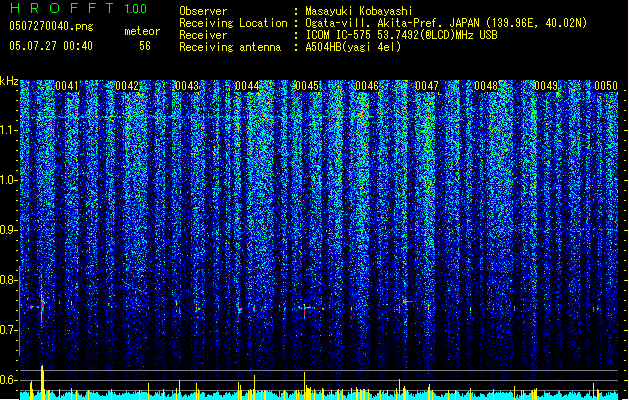Click the 0.7 frequency axis label
The width and height of the screenshot is (629, 400).
[9, 330]
